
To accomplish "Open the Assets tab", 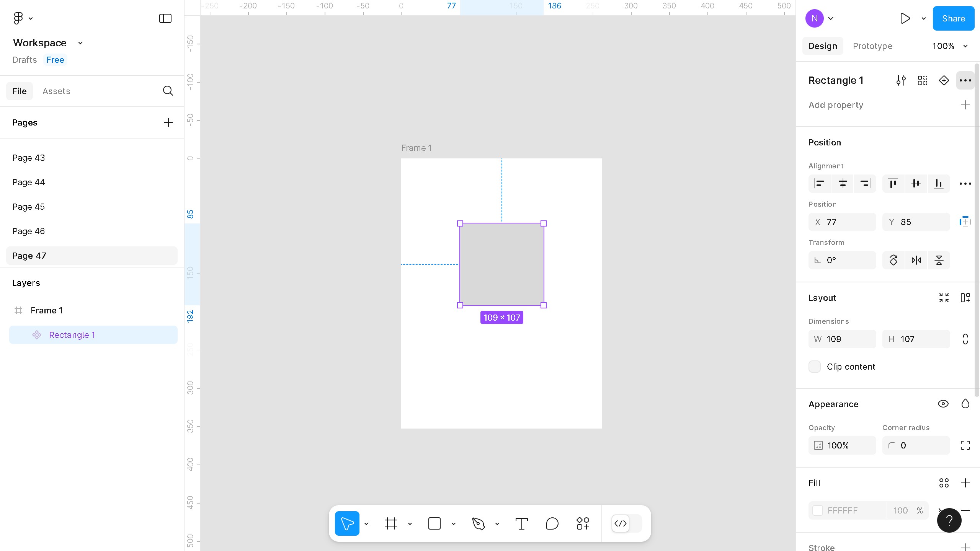I will [x=56, y=91].
